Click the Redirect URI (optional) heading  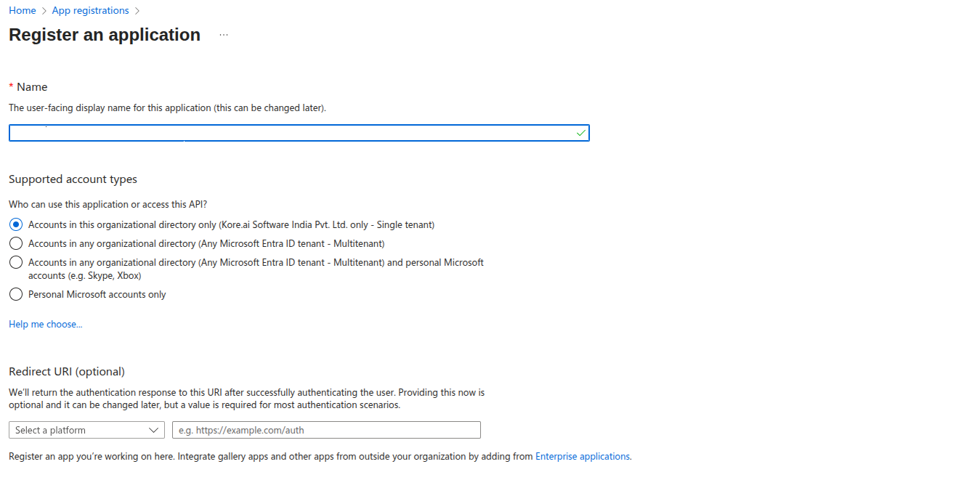coord(67,371)
